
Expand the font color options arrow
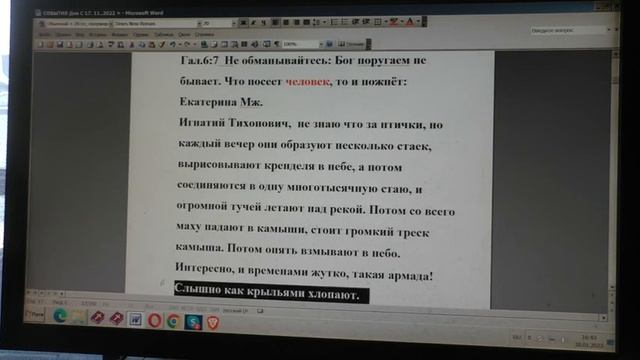418,22
